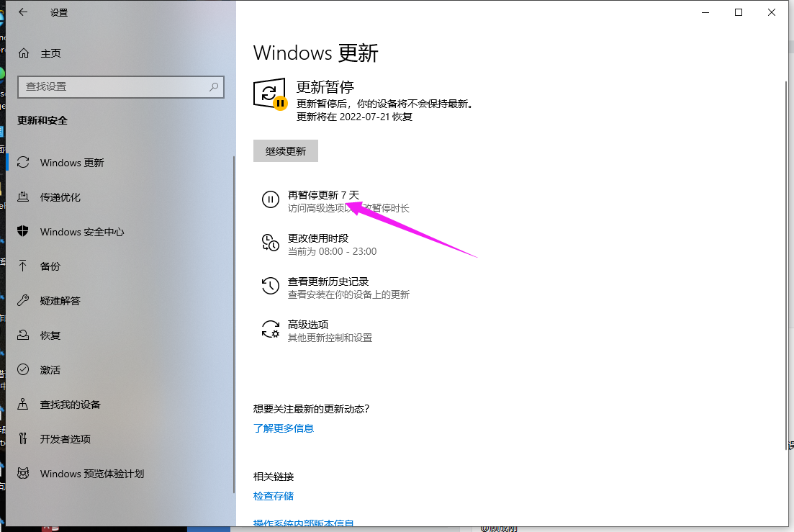
Task: Click the pause circle icon beside 再暂停更新
Action: (271, 199)
